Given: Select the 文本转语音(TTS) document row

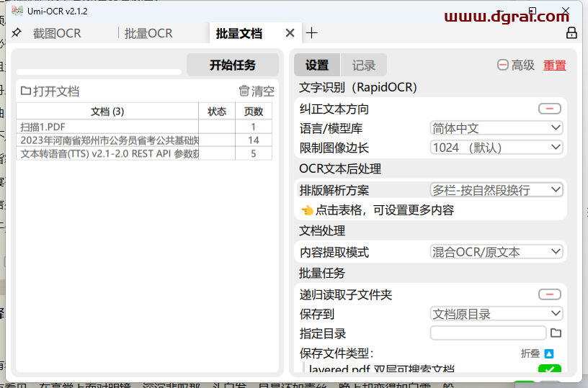Looking at the screenshot, I should click(x=144, y=153).
